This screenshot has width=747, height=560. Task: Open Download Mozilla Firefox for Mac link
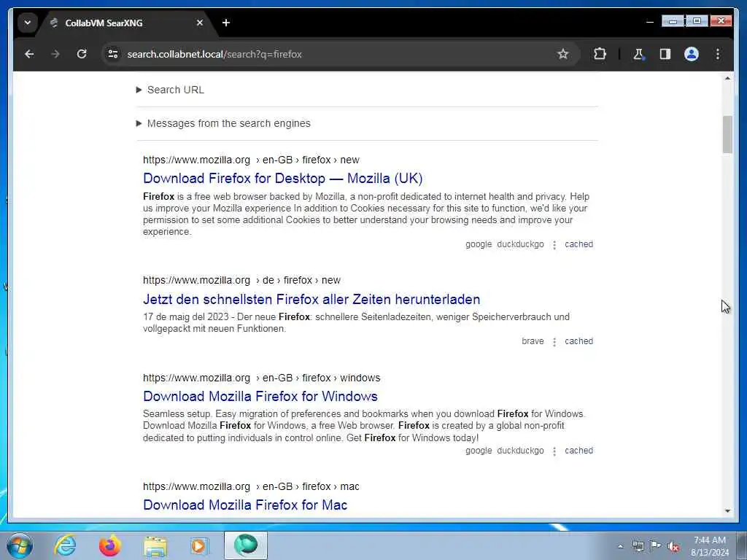point(245,505)
